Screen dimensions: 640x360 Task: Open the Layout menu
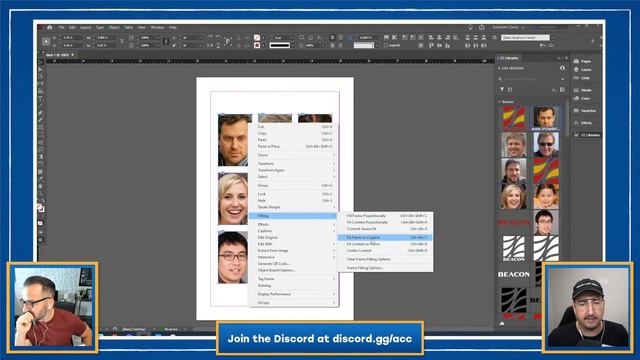coord(85,27)
